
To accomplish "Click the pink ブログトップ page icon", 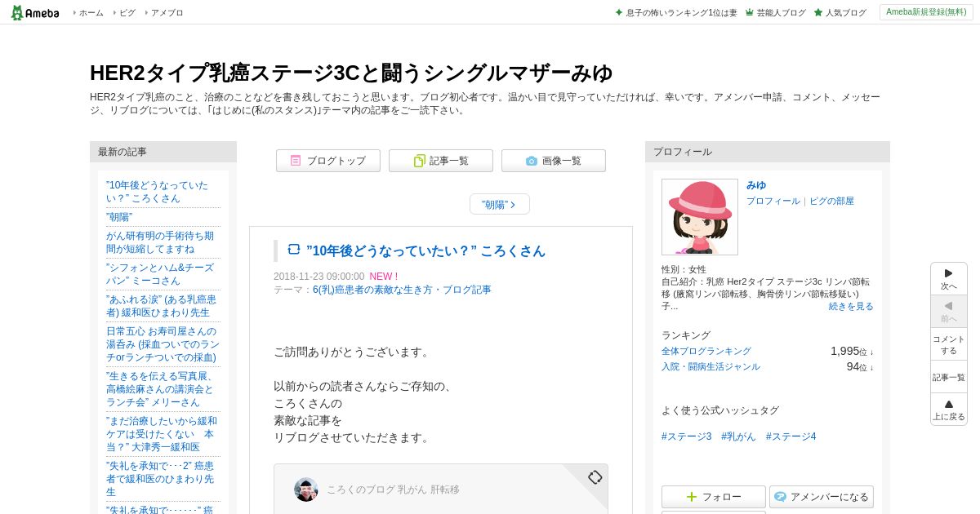I will pos(296,161).
